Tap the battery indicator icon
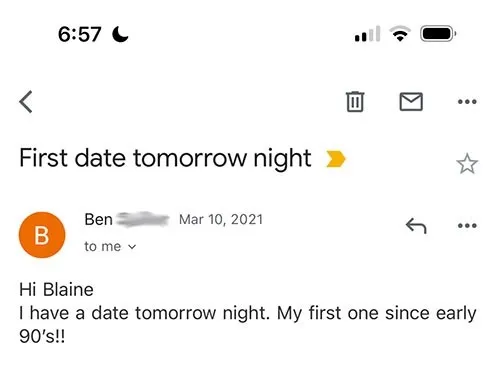The image size is (500, 376). tap(438, 34)
